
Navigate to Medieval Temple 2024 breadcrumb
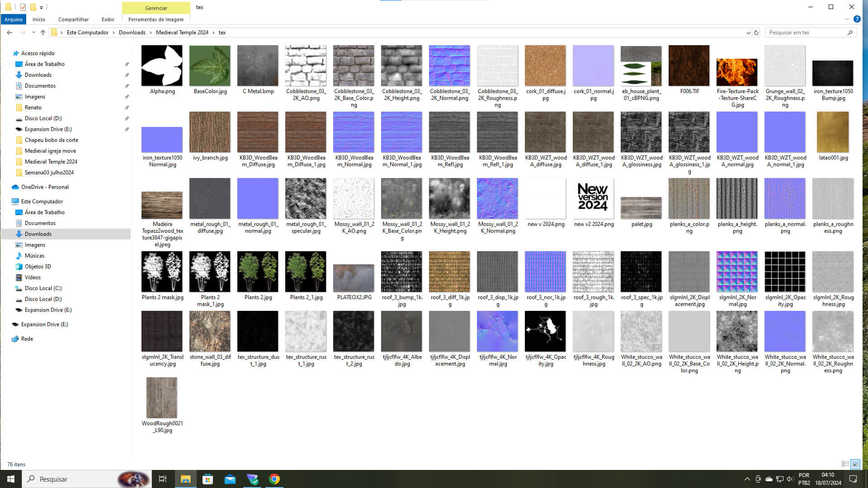point(182,33)
